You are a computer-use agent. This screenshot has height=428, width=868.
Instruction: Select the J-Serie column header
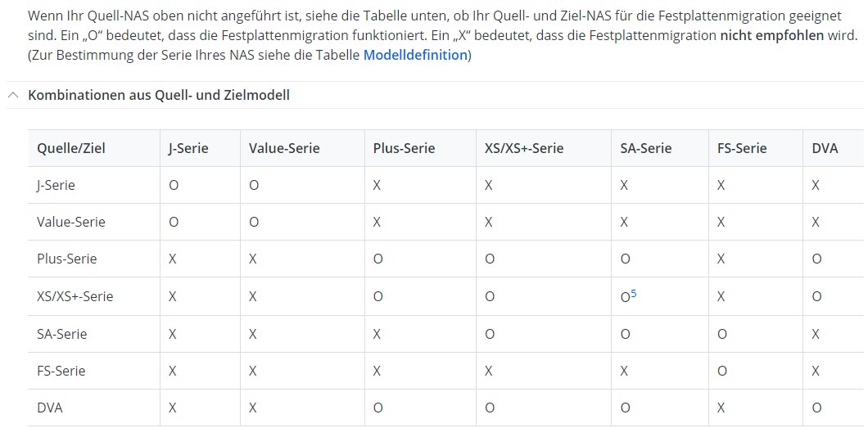point(188,148)
